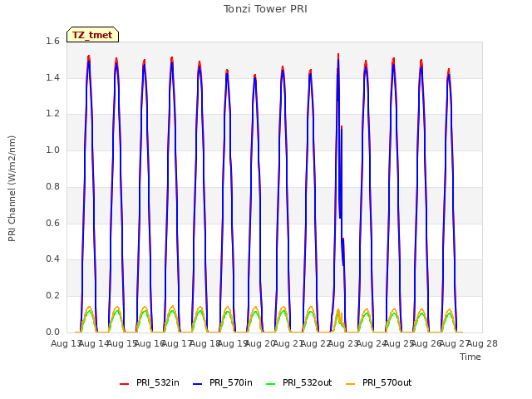Click the 0.6 y-axis tick label
532x399 pixels.
tap(52, 223)
